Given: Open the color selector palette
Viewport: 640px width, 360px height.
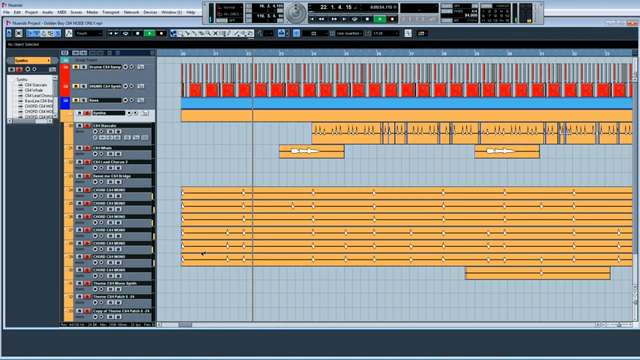Looking at the screenshot, I should 422,33.
